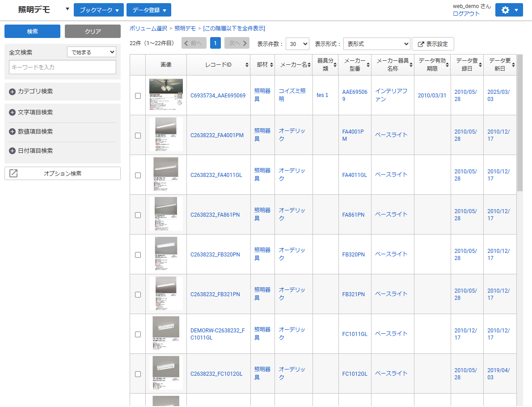This screenshot has width=532, height=407.
Task: Click the 照明デモ breadcrumb link
Action: [x=185, y=29]
